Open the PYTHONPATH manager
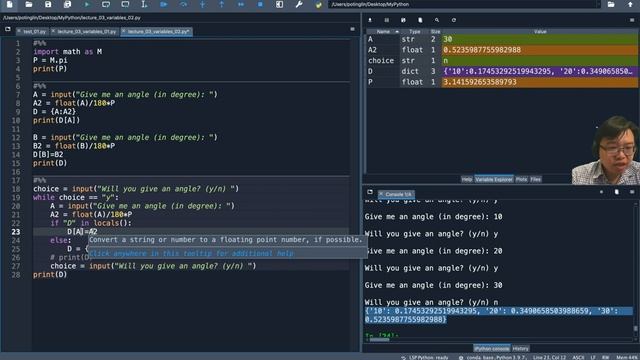Screen dimensions: 640x360 tap(318, 4)
